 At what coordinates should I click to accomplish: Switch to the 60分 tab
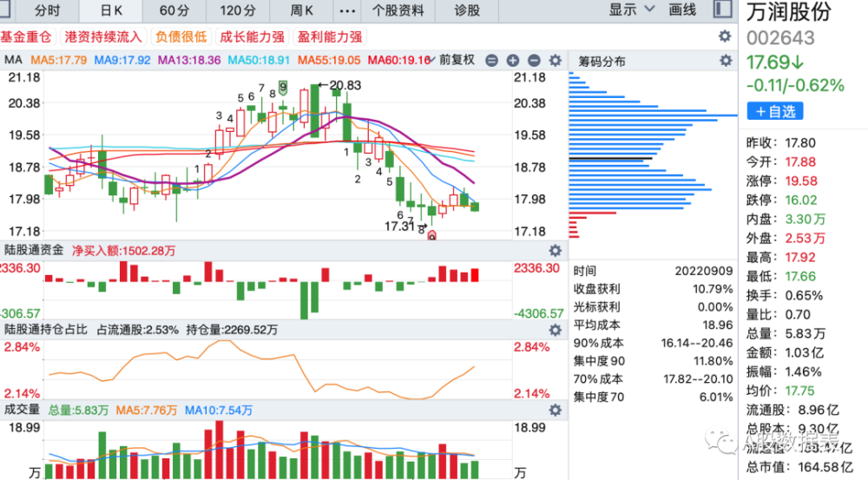(174, 10)
